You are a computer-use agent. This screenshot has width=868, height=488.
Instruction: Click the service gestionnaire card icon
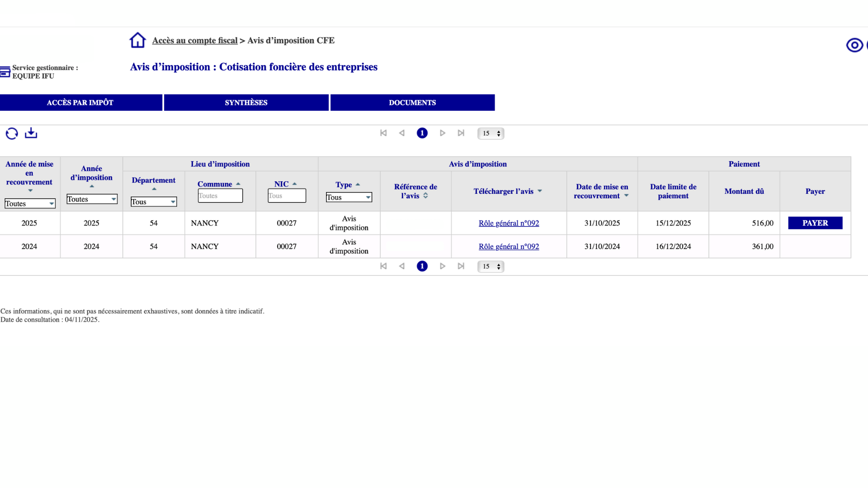coord(5,72)
